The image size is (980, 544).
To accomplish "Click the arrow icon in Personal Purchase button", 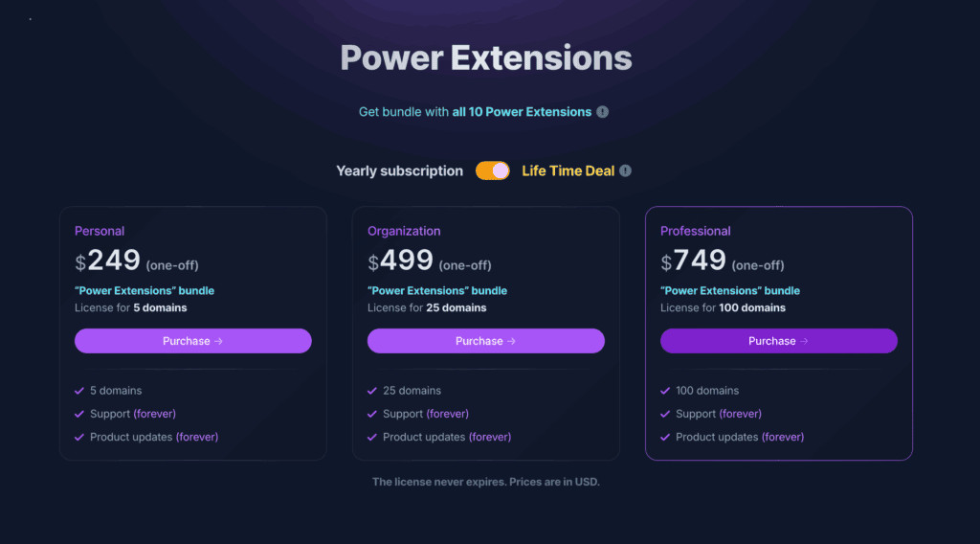I will [x=218, y=341].
